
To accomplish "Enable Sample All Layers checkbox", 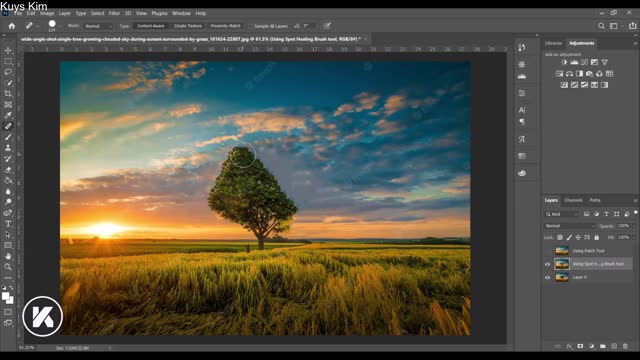I will [251, 26].
